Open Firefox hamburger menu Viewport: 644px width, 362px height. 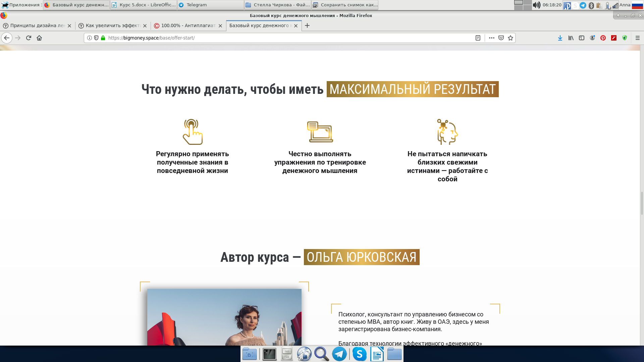(x=637, y=38)
